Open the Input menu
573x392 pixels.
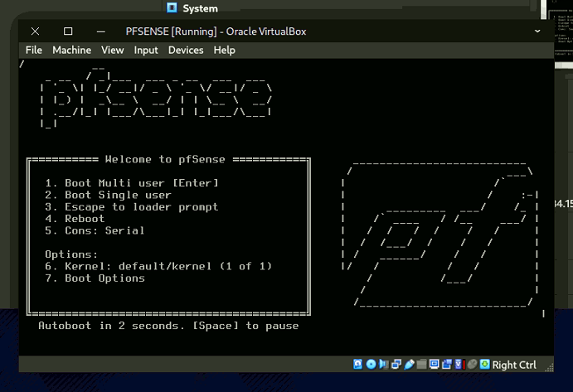click(146, 50)
